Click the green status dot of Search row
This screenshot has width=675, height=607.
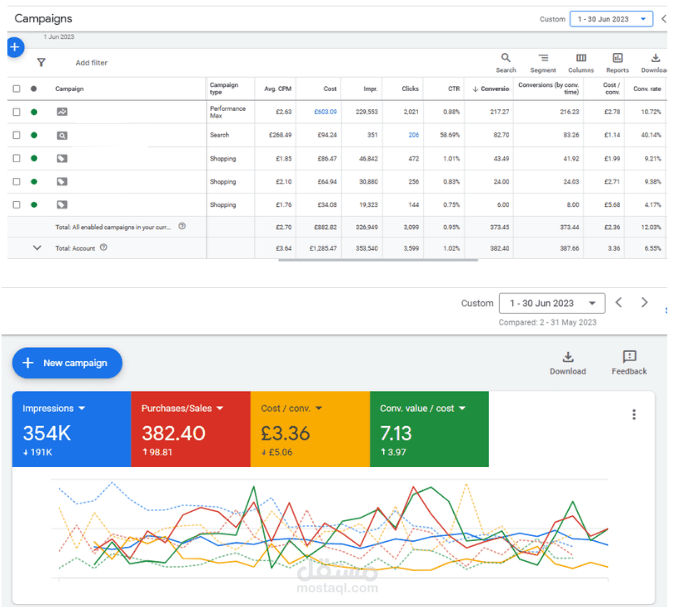pos(34,135)
